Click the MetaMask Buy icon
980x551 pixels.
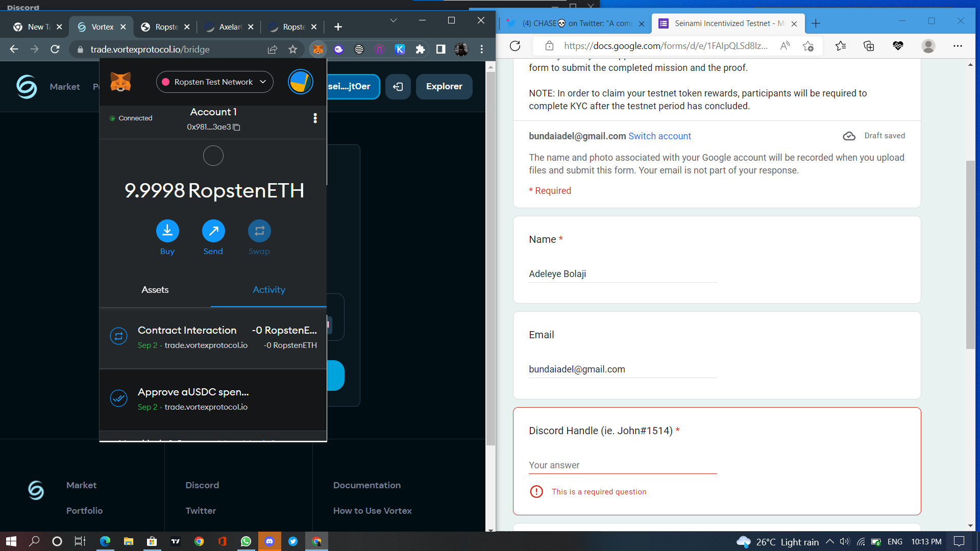167,231
